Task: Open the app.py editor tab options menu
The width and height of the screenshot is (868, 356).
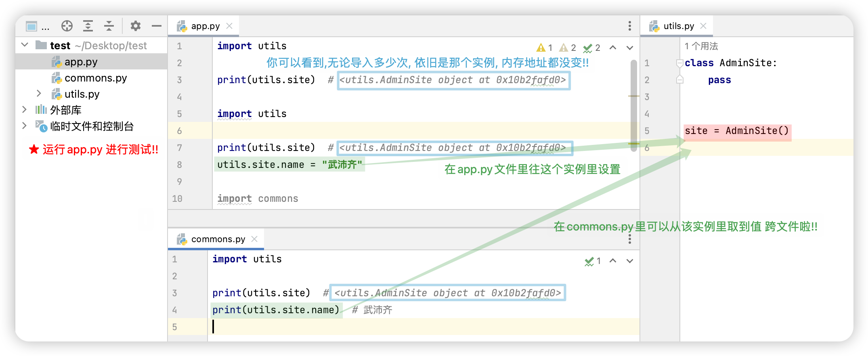Action: 629,26
